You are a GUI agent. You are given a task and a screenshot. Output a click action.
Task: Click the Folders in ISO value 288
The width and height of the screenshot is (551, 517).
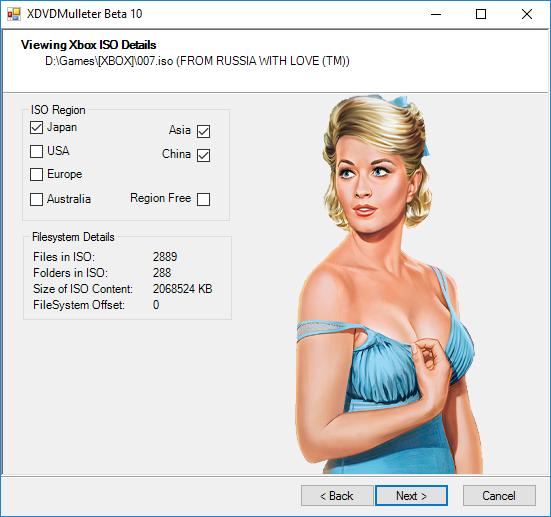pyautogui.click(x=162, y=273)
